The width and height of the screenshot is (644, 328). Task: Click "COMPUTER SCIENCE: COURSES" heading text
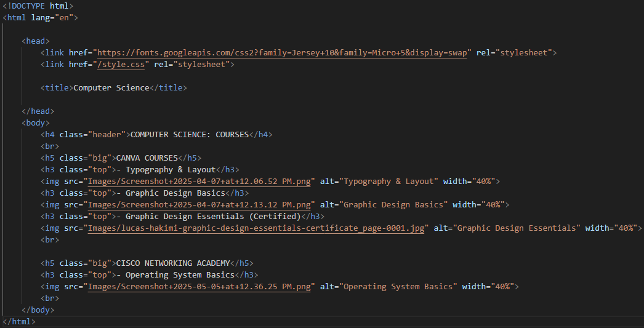[x=189, y=135]
